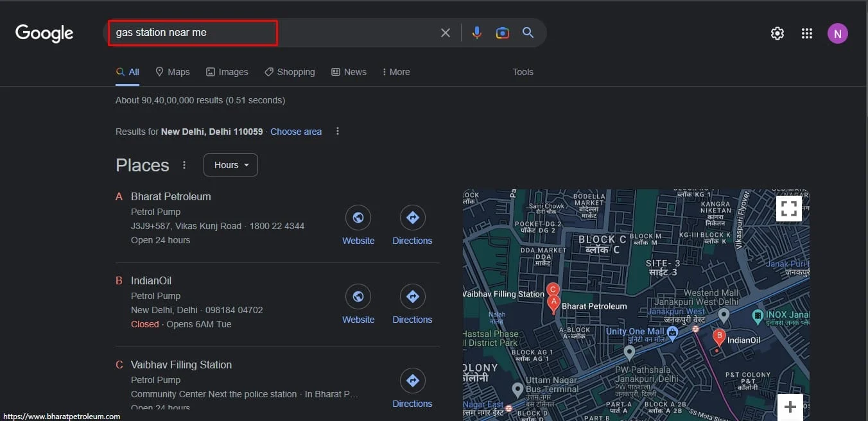This screenshot has height=421, width=868.
Task: Get Directions to Vaibhav Filling Station icon
Action: point(413,381)
